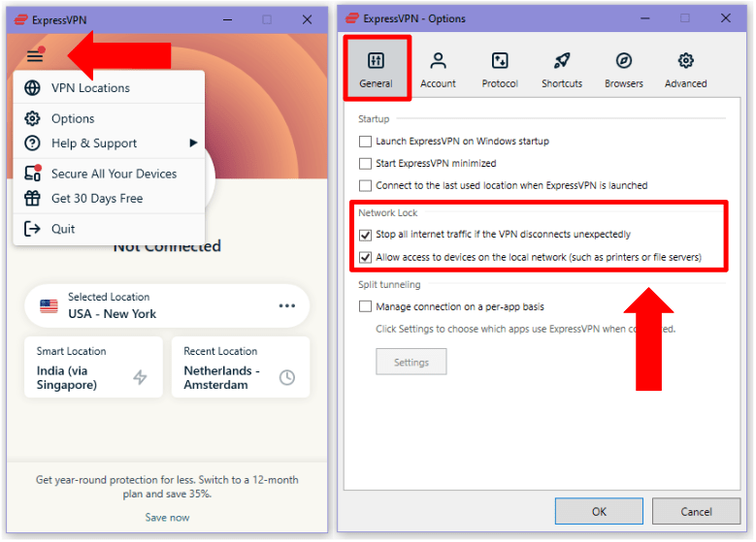Viewport: 756px width, 542px height.
Task: Select VPN Locations from the menu
Action: click(x=109, y=88)
